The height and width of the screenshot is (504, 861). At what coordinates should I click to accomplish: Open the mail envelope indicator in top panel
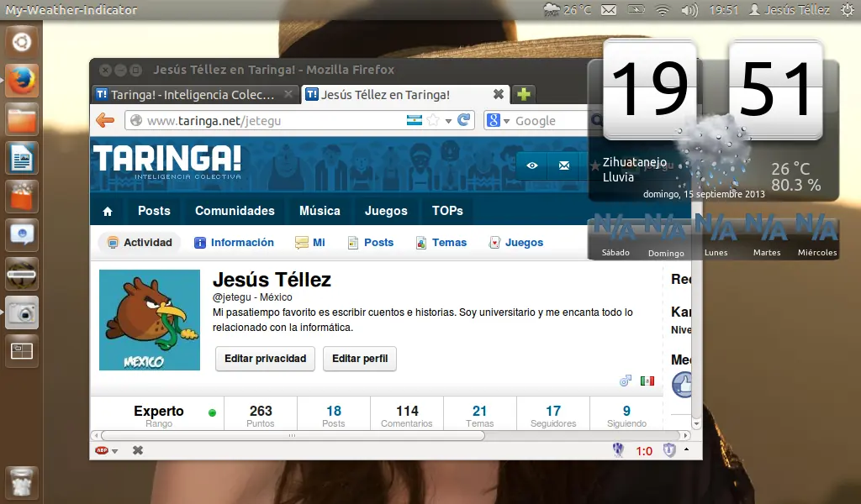point(609,10)
